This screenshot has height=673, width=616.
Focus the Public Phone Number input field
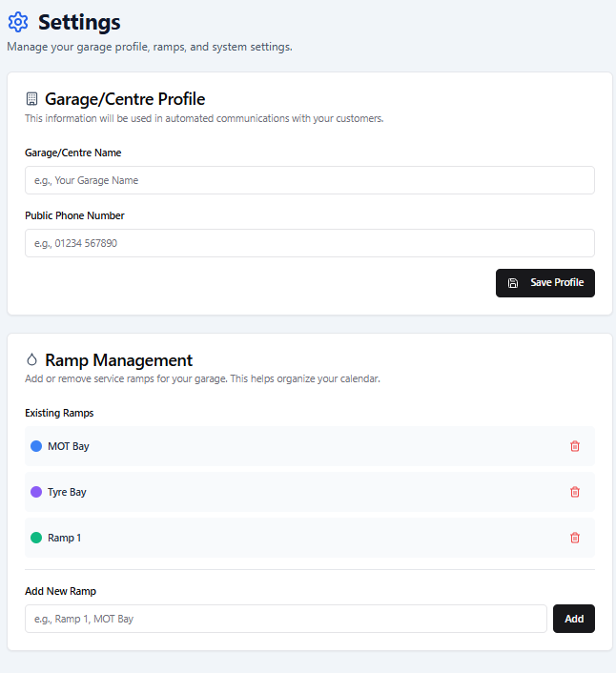(x=309, y=243)
